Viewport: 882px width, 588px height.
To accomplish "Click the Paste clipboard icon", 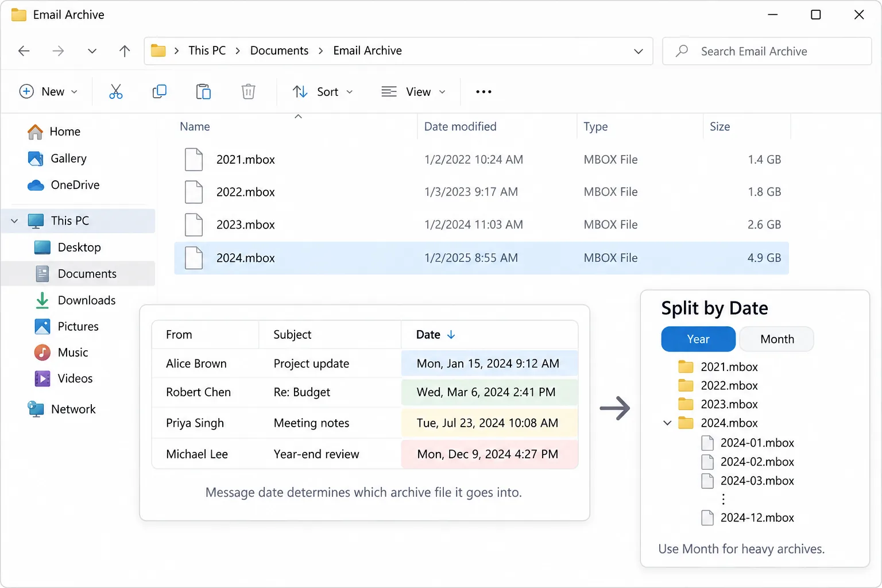I will (x=203, y=92).
